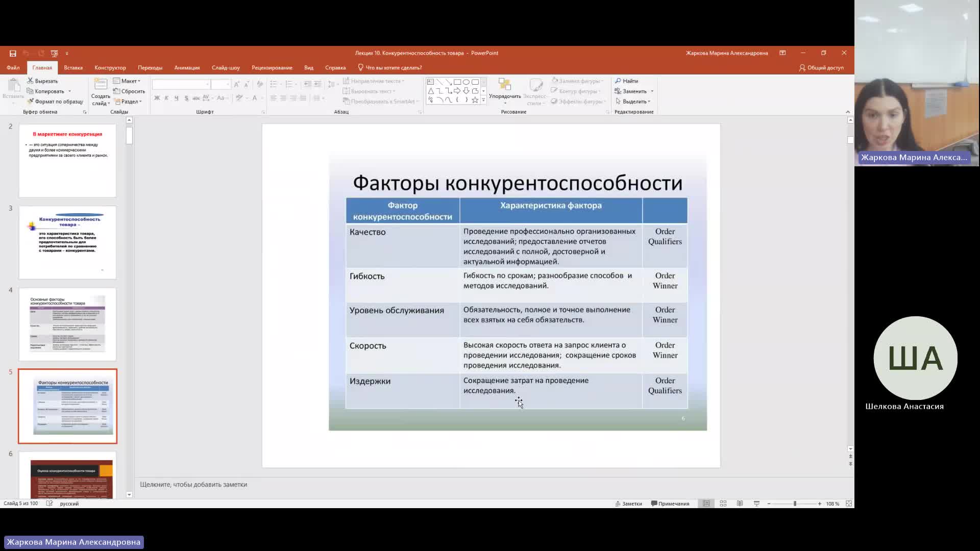The height and width of the screenshot is (551, 980).
Task: Toggle underline (Ч) formatting
Action: (176, 98)
